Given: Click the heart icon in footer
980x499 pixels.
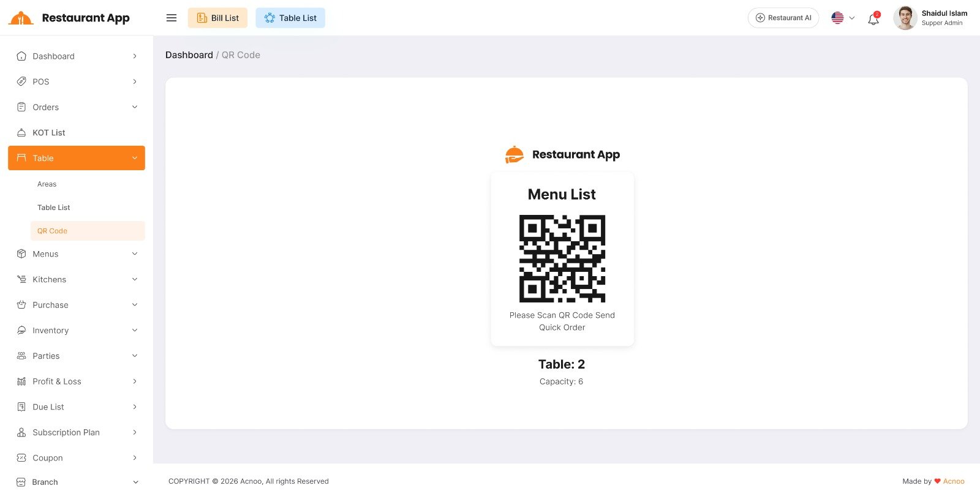Looking at the screenshot, I should click(937, 481).
